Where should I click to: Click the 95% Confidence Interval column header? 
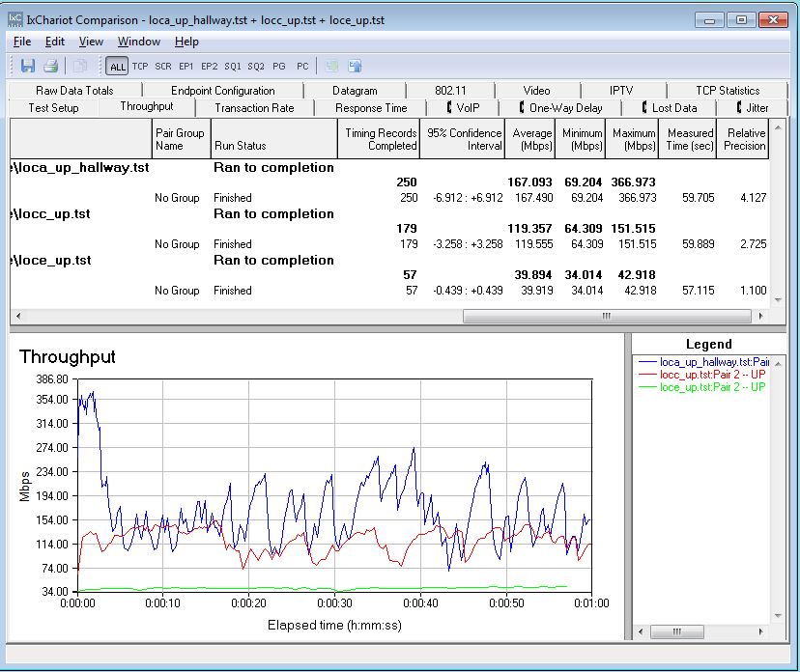tap(462, 139)
